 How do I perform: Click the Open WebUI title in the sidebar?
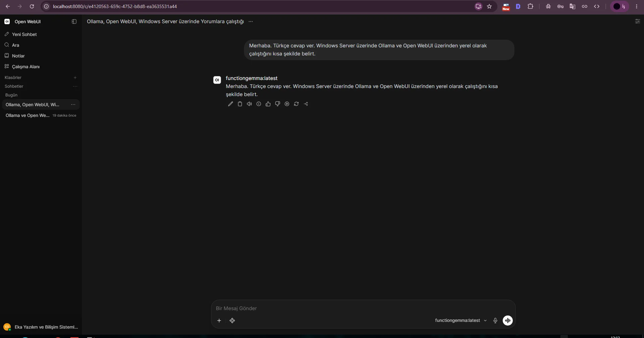pos(28,22)
